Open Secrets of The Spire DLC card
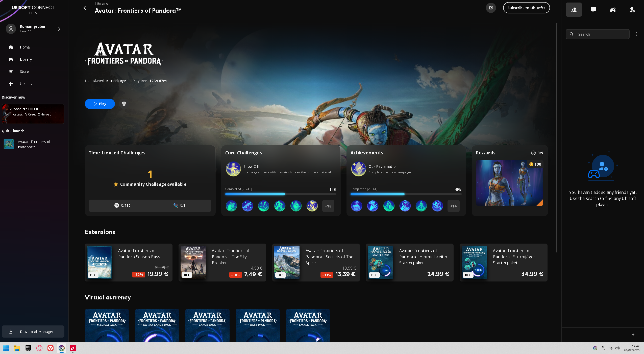Image resolution: width=644 pixels, height=354 pixels. click(316, 262)
